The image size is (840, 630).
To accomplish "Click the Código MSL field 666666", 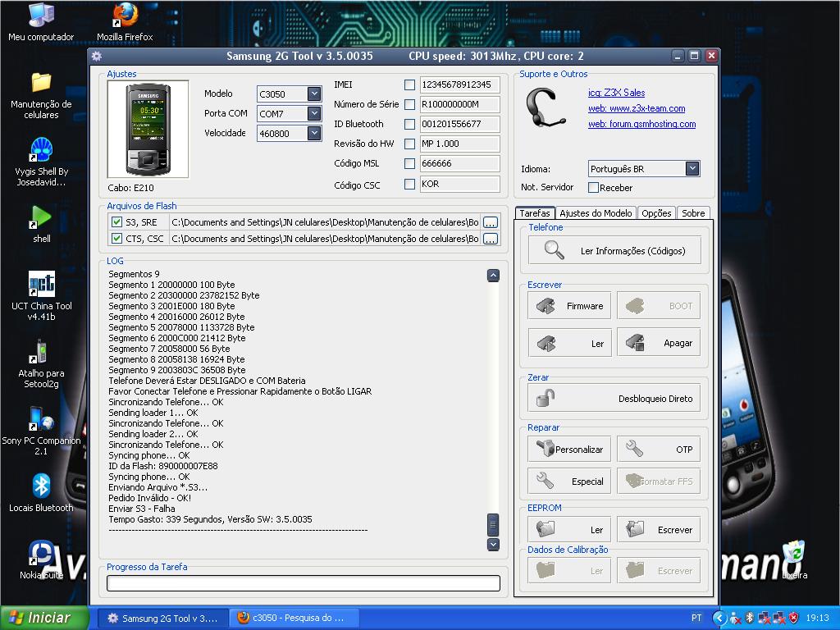I will 459,163.
